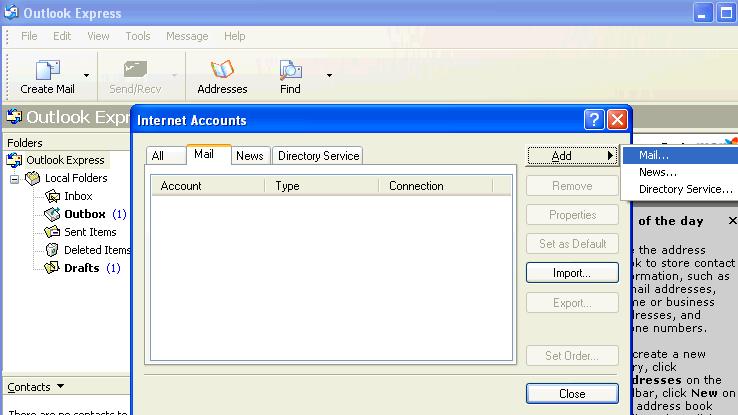
Task: Open the Create Mail stationery dropdown arrow
Action: (86, 75)
